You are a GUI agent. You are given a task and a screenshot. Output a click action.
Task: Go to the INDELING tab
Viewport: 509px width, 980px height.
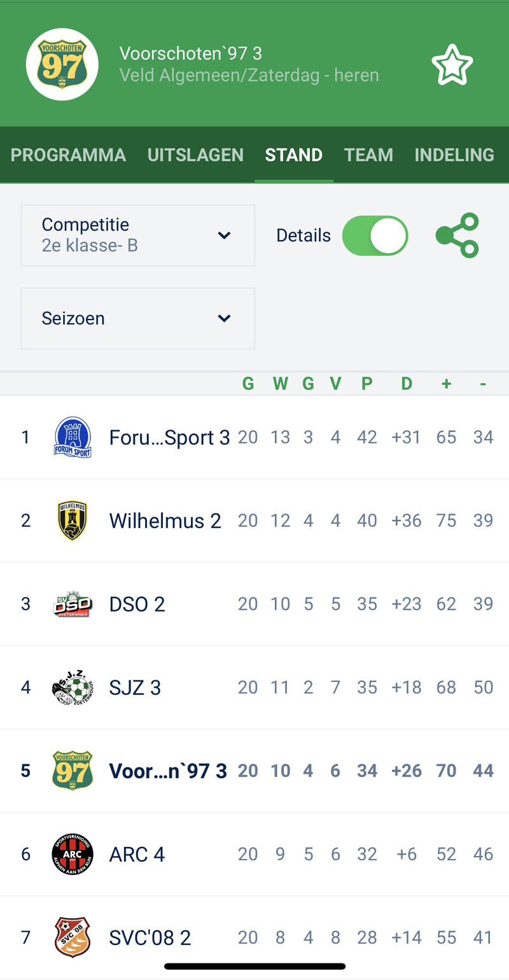click(454, 155)
